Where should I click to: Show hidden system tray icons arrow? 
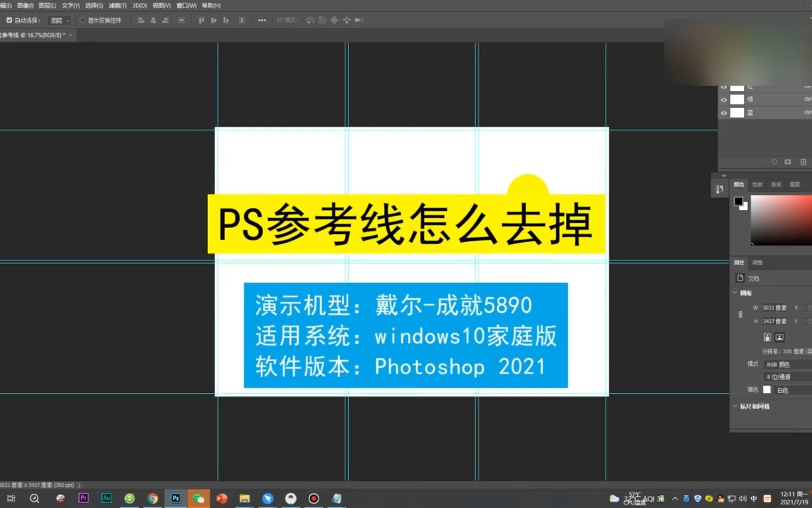[x=675, y=499]
